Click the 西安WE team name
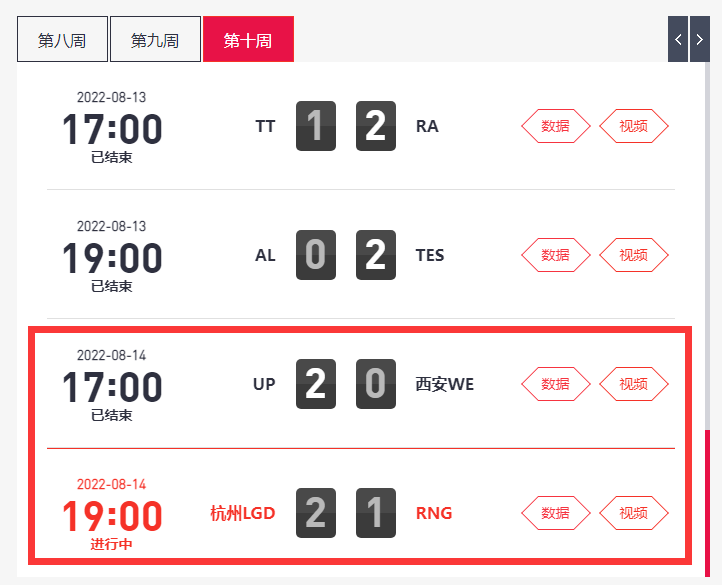 (x=445, y=384)
